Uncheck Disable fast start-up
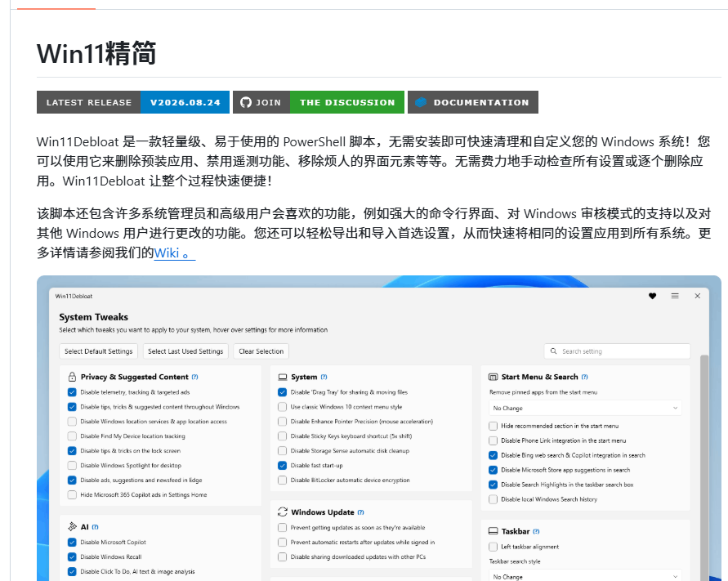 pos(282,465)
